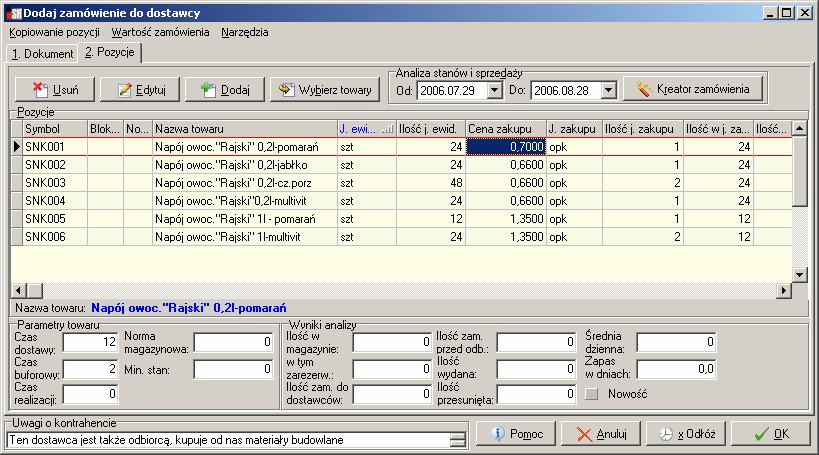This screenshot has height=455, width=819.
Task: Click the application icon in title bar
Action: coord(14,13)
